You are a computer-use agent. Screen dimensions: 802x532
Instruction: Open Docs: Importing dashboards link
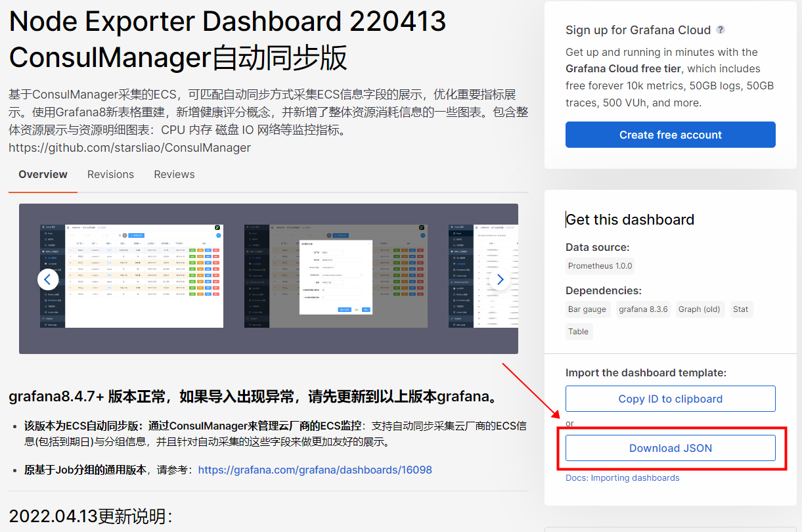(623, 477)
